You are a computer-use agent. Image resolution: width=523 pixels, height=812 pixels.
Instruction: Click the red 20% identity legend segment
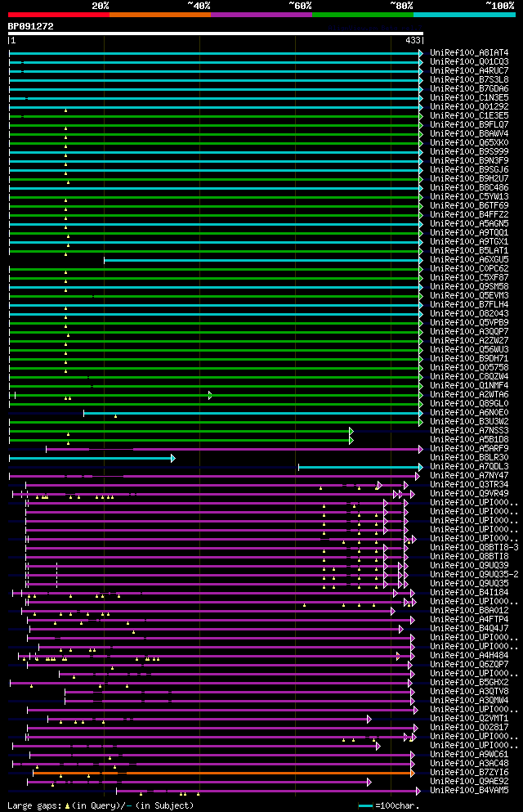[59, 15]
